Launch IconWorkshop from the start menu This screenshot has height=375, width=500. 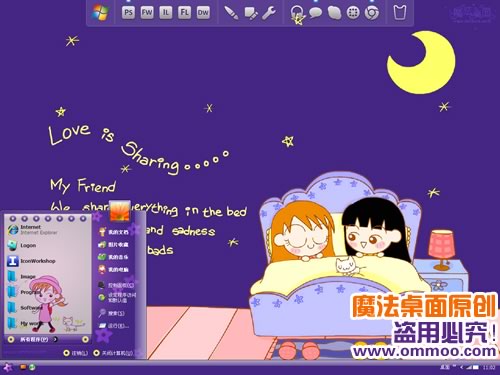[31, 261]
